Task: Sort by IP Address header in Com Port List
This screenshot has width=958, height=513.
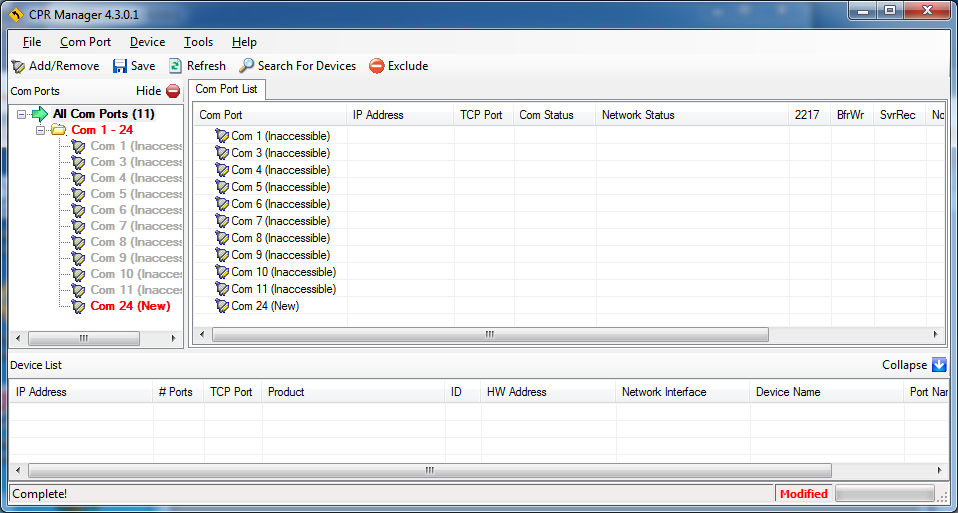Action: [x=400, y=115]
